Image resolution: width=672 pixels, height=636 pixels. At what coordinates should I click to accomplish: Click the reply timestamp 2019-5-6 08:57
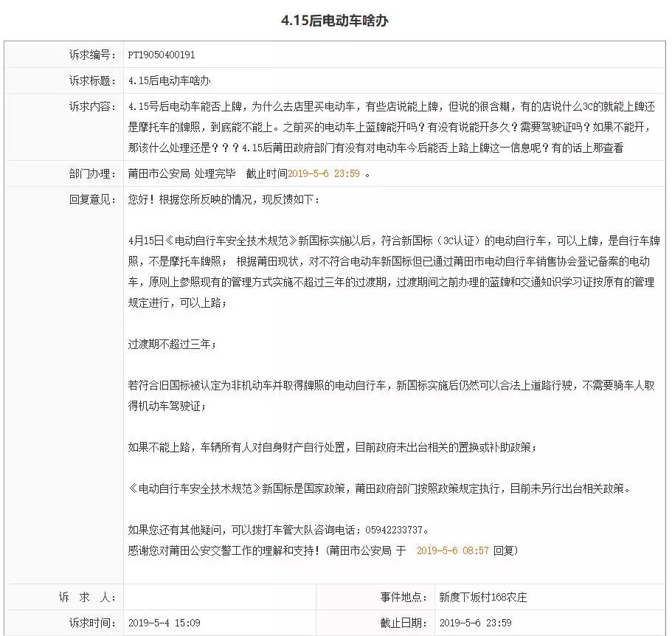pyautogui.click(x=453, y=550)
